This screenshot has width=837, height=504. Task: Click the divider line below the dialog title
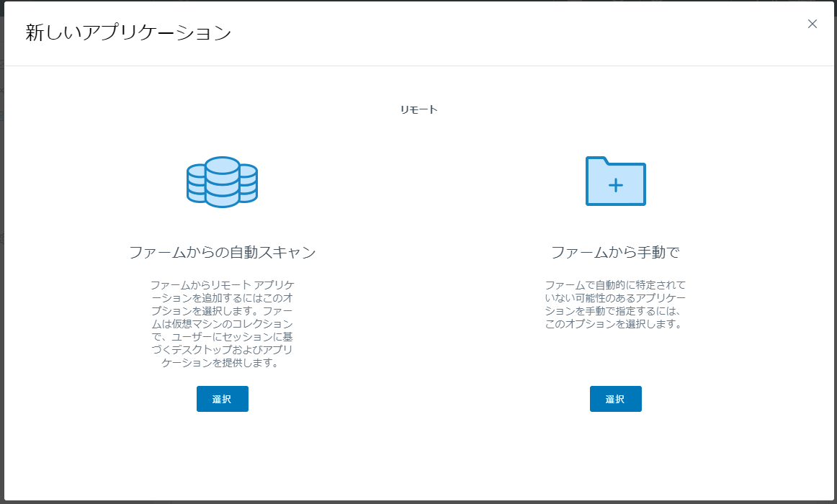point(418,66)
